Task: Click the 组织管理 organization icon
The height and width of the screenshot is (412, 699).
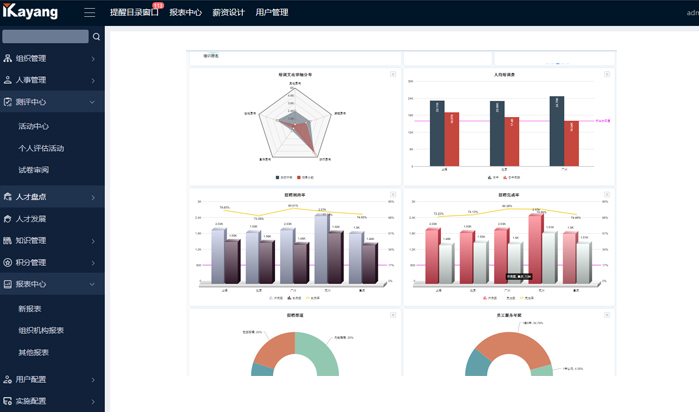Action: click(8, 58)
